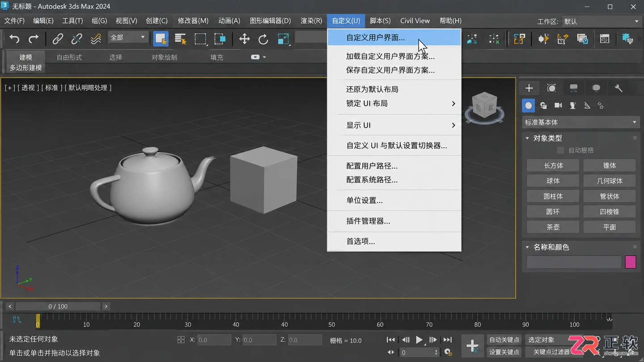Click the object name input field
644x362 pixels.
[x=574, y=262]
